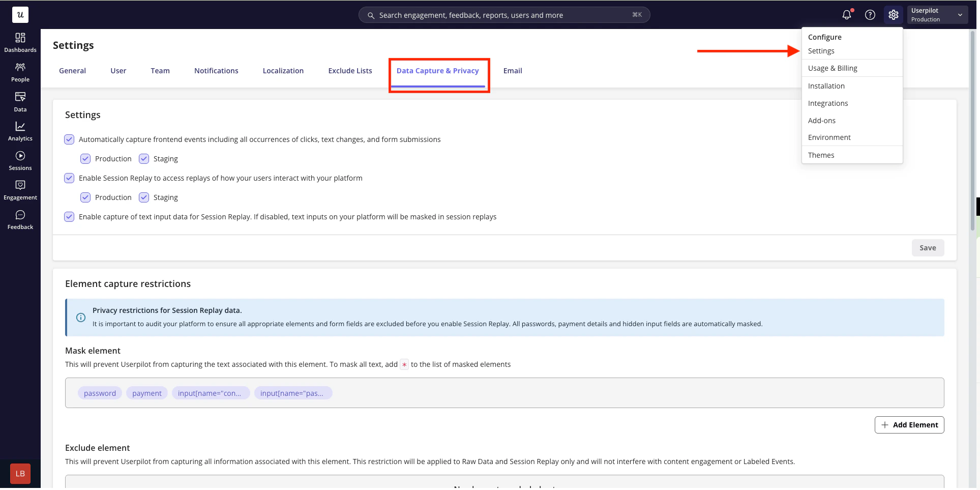Click the payment masked element tag
Screen dimensions: 980x490
tap(147, 393)
